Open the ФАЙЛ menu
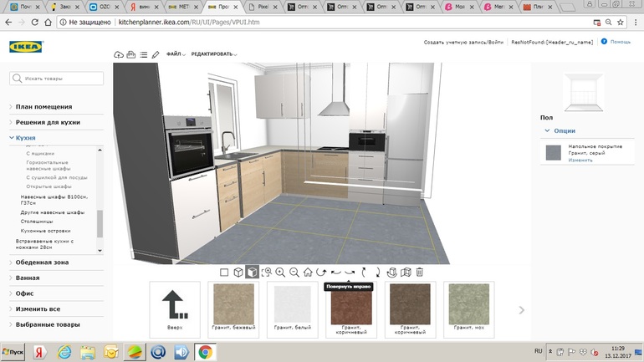The height and width of the screenshot is (362, 644). tap(175, 54)
